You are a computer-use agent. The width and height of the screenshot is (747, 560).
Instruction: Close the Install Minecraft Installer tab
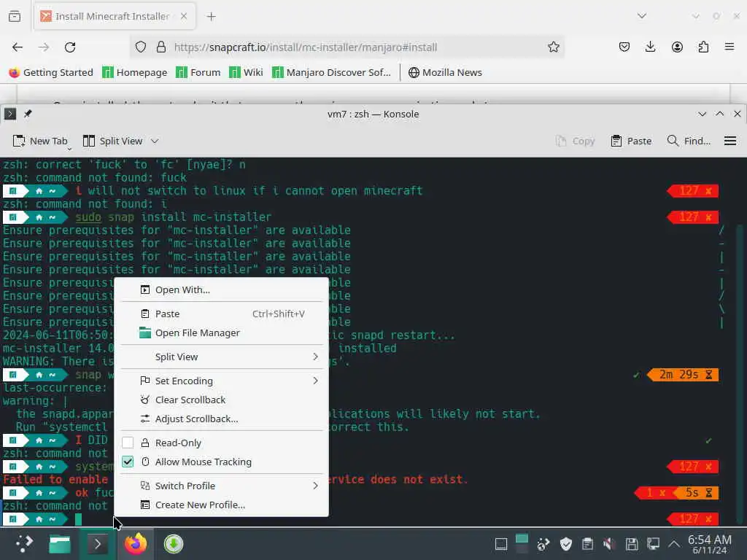184,16
